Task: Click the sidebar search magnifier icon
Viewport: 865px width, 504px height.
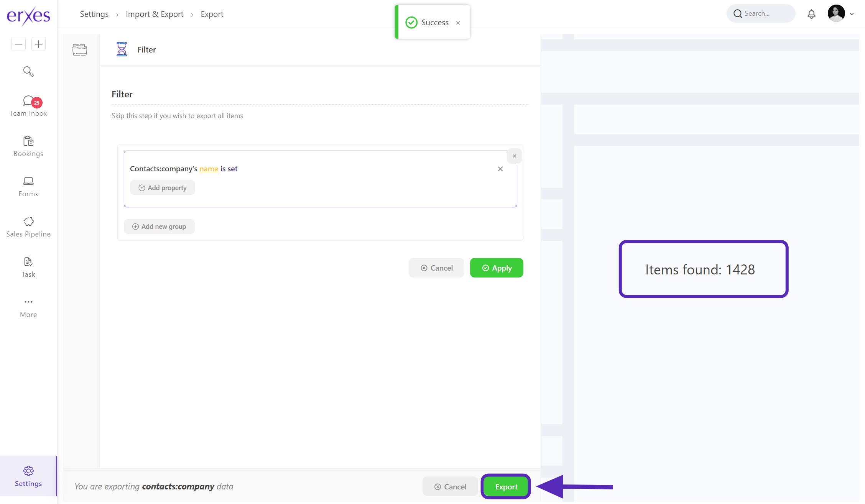Action: pyautogui.click(x=28, y=71)
